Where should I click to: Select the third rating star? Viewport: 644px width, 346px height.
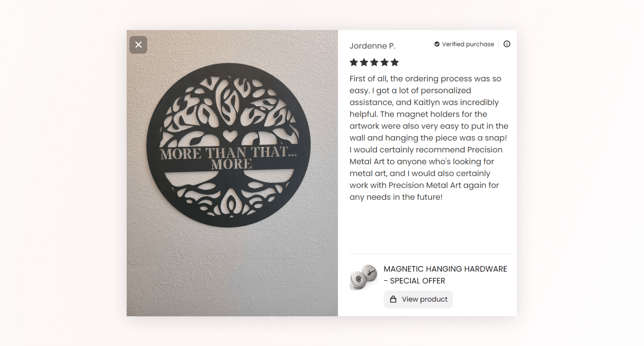click(374, 62)
